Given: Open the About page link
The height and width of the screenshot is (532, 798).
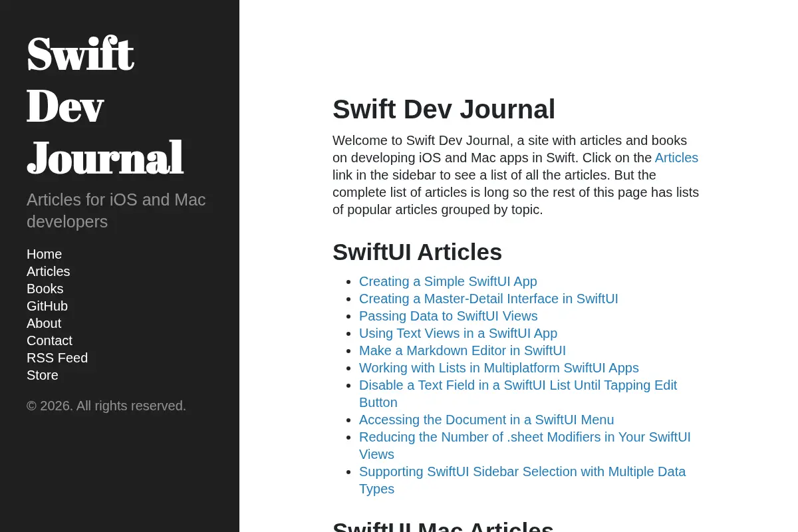Looking at the screenshot, I should [44, 323].
